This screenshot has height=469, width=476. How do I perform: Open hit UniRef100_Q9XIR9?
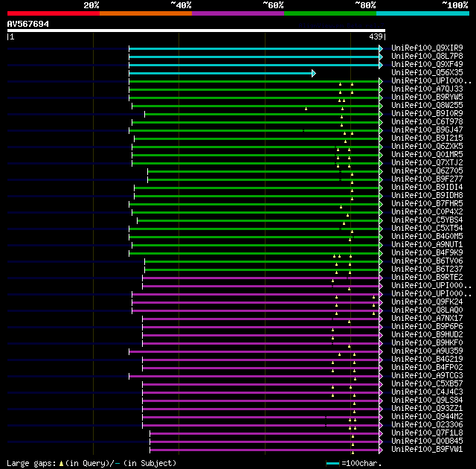[x=427, y=48]
